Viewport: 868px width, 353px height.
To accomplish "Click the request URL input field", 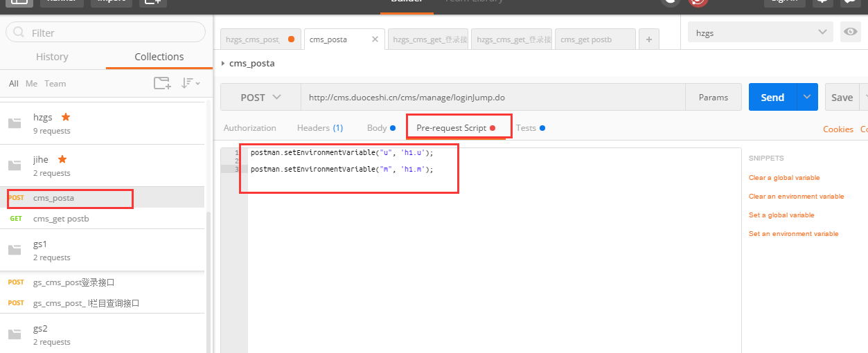I will [x=493, y=98].
